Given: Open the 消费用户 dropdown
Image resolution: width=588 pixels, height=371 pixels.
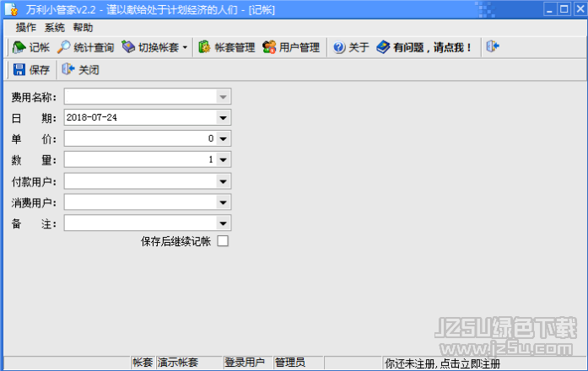Looking at the screenshot, I should (x=223, y=202).
